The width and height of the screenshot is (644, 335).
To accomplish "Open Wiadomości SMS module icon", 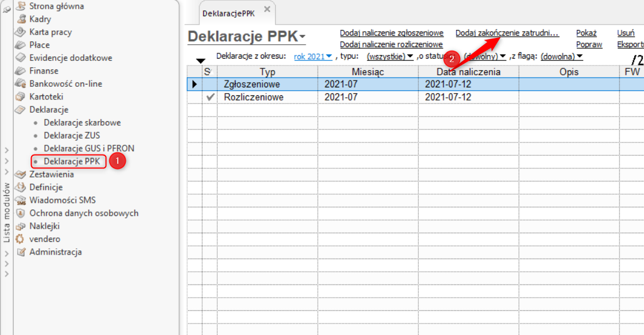I will (x=21, y=200).
